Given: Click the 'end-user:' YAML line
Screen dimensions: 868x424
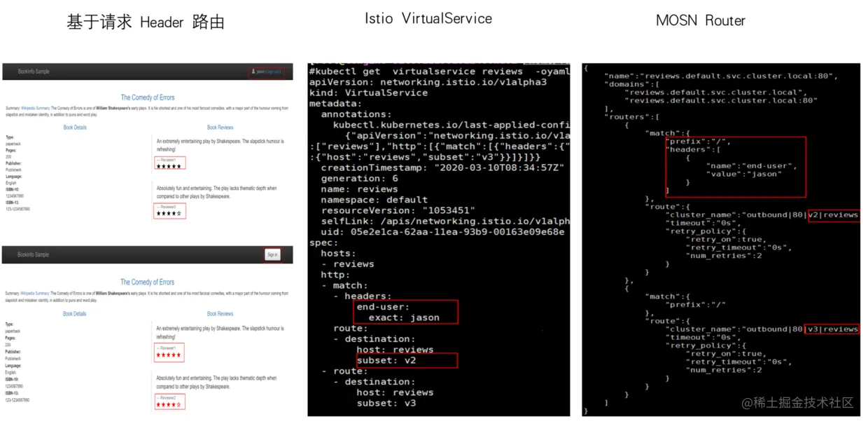Looking at the screenshot, I should [x=383, y=306].
